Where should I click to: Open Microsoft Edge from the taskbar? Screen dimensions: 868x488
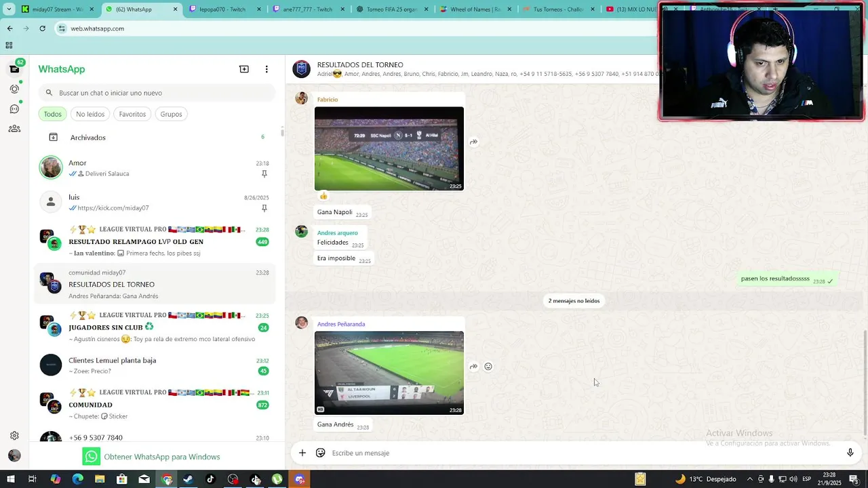point(77,479)
